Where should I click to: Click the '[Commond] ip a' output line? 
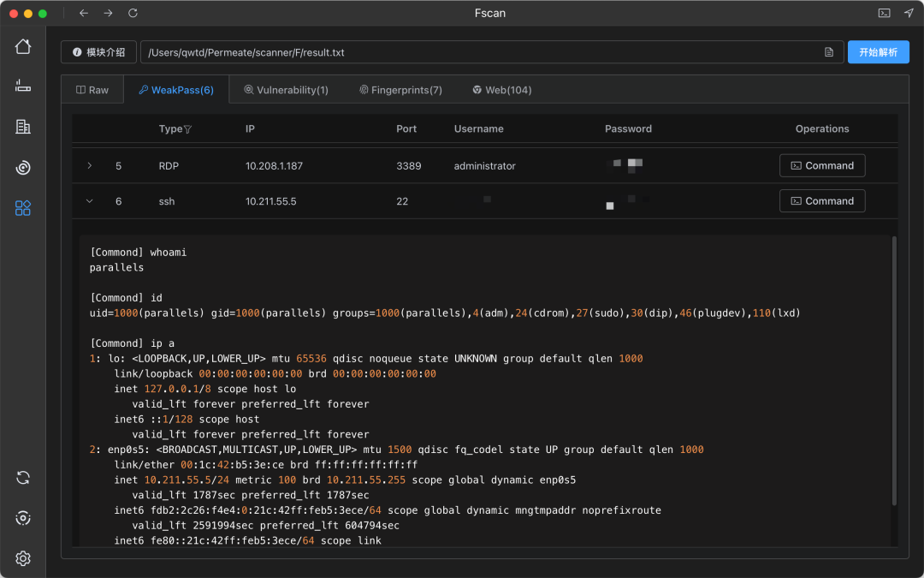pos(132,343)
